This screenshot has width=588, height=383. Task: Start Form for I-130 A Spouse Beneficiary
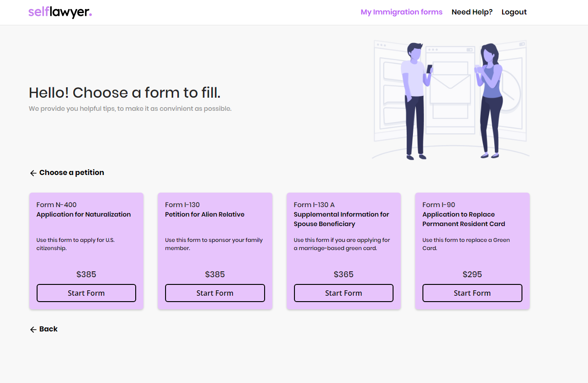tap(343, 293)
